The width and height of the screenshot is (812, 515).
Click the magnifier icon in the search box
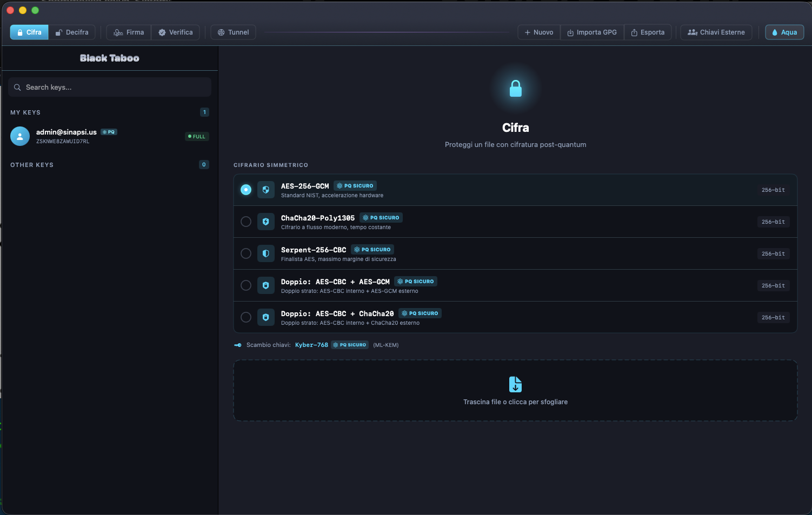point(17,88)
